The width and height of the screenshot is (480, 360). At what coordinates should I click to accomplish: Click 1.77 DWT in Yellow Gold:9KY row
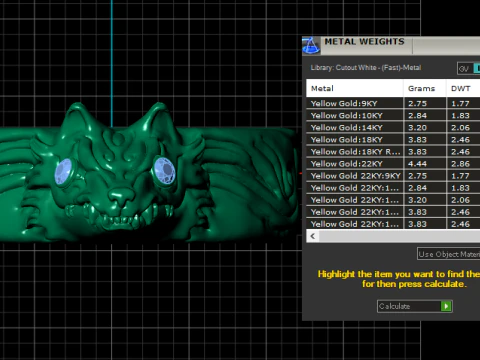point(460,103)
